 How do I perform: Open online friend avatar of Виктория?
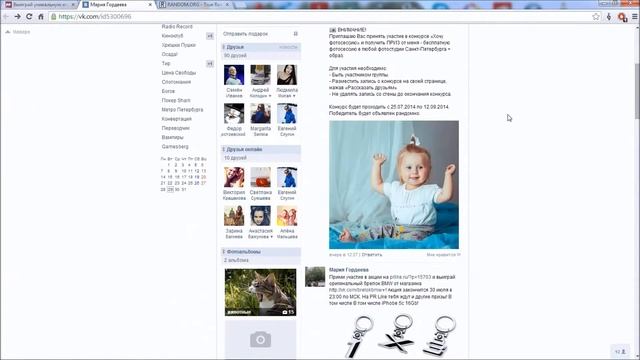coord(234,177)
